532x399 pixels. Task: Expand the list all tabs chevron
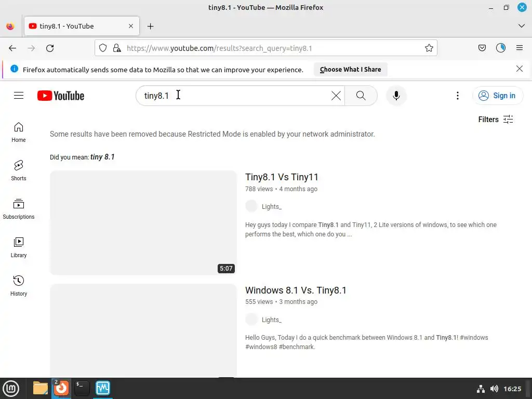point(522,26)
